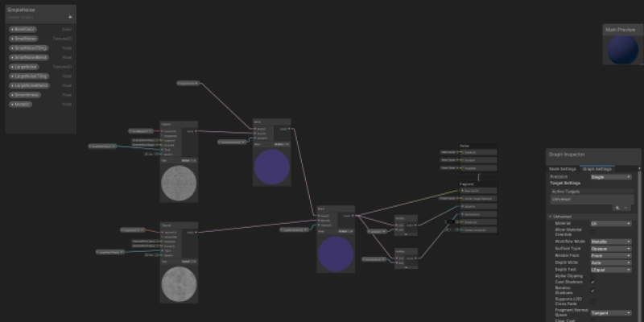Toggle the Cast Shadows checkbox
This screenshot has width=644, height=322.
[593, 283]
